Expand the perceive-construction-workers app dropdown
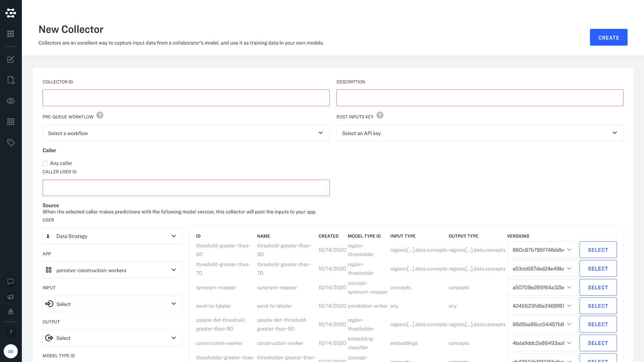This screenshot has width=644, height=362. point(112,270)
